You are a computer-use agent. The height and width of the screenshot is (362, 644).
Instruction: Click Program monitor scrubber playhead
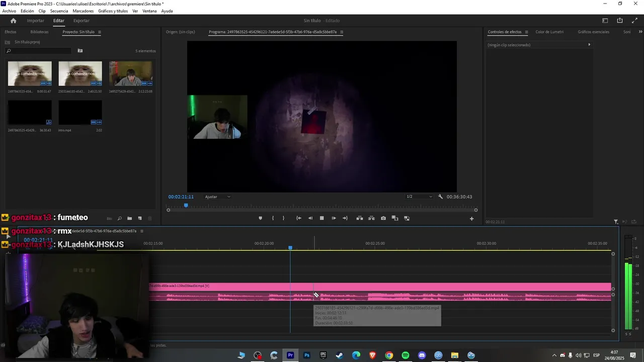[186, 205]
